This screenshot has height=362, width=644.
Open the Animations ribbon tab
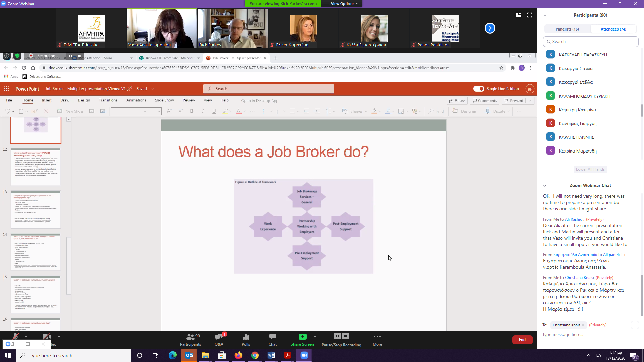coord(136,100)
